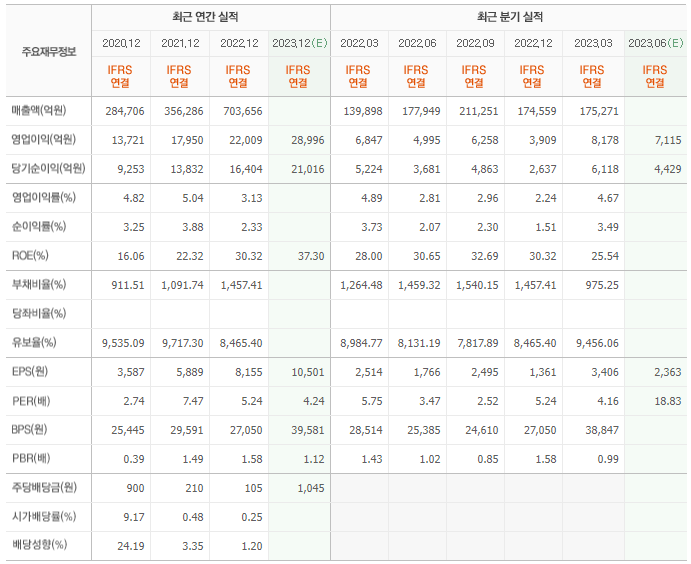The height and width of the screenshot is (564, 691).
Task: Select the PER(배) row label
Action: pos(31,401)
